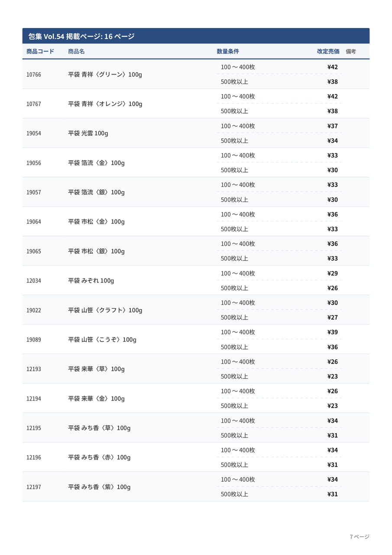Image resolution: width=392 pixels, height=555 pixels.
Task: Select 平袋 山笹〈クラフト〉100g product name
Action: [x=105, y=310]
